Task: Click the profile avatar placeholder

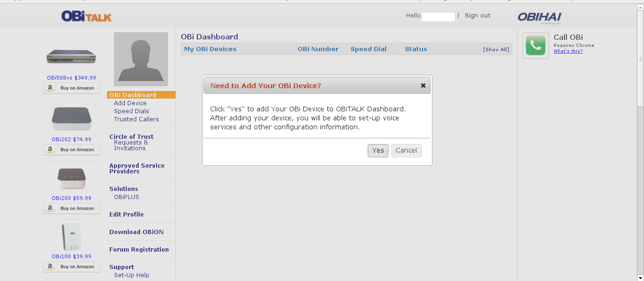Action: [141, 59]
